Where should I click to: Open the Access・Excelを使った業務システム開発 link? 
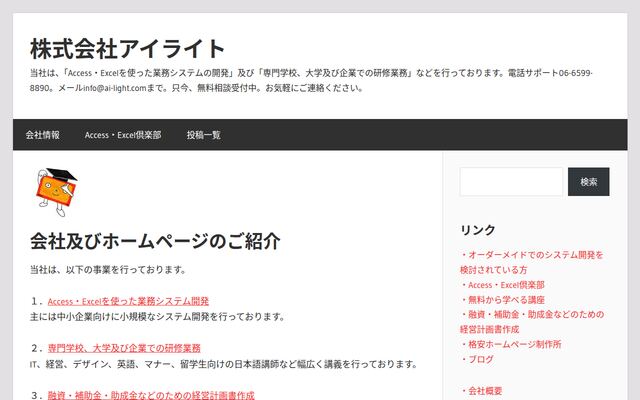pyautogui.click(x=128, y=301)
